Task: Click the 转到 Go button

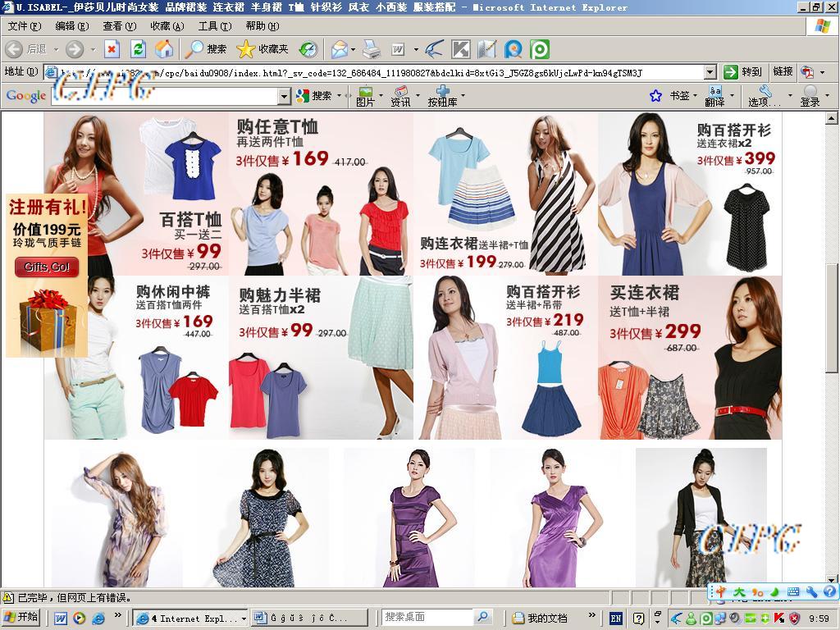Action: [x=742, y=72]
